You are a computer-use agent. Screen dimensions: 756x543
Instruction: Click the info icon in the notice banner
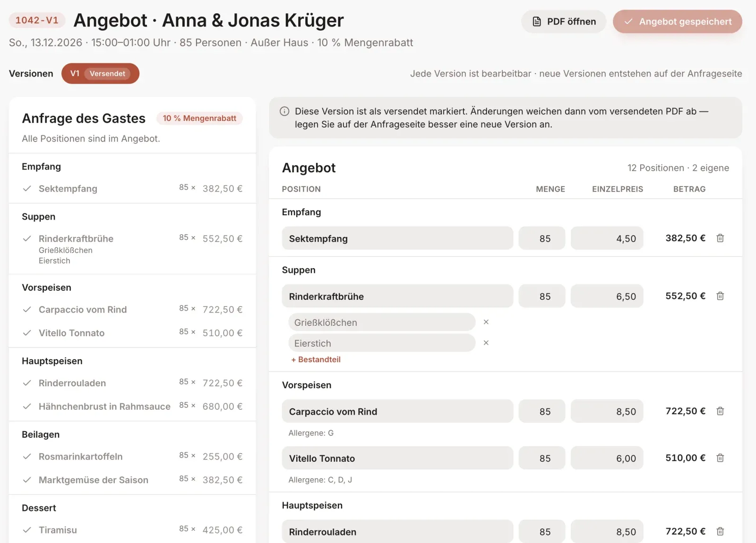coord(284,111)
